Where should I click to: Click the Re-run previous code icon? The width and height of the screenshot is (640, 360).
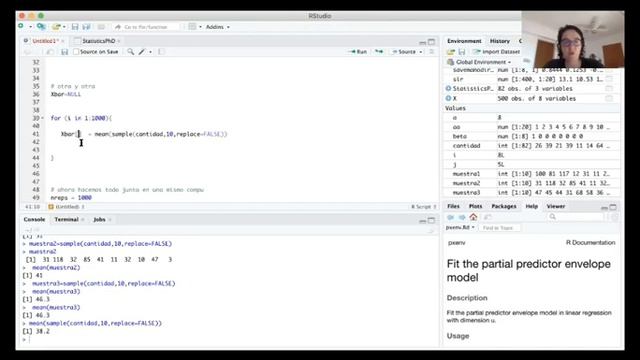[379, 52]
